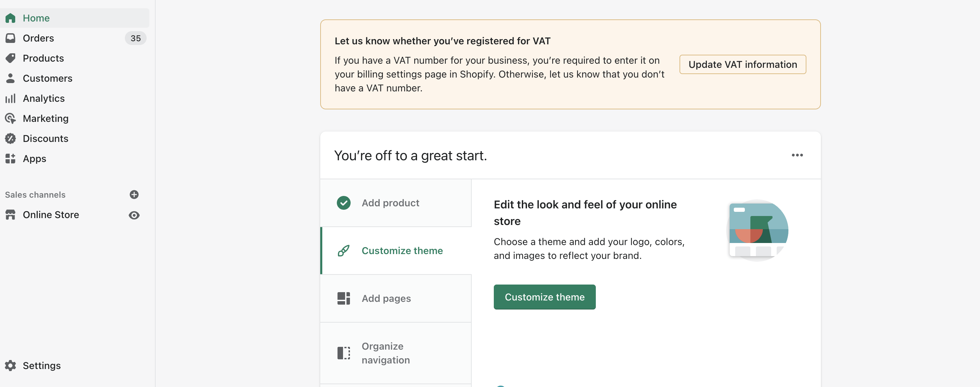Click the Settings gear icon

pyautogui.click(x=10, y=365)
